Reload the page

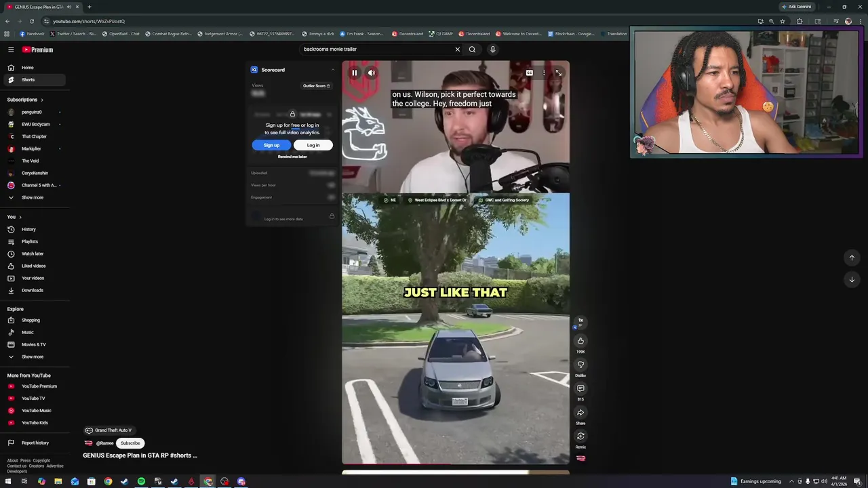(x=31, y=21)
